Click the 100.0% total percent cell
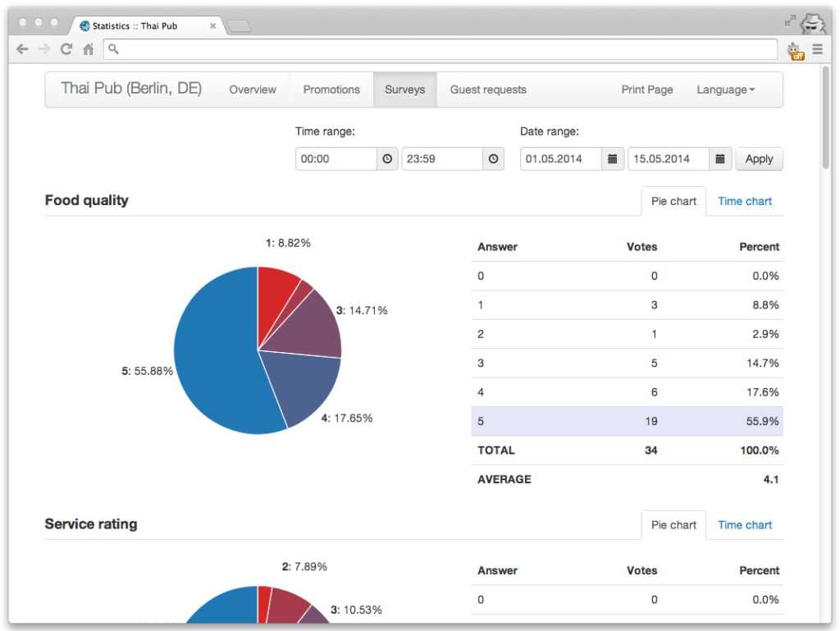 (x=760, y=450)
